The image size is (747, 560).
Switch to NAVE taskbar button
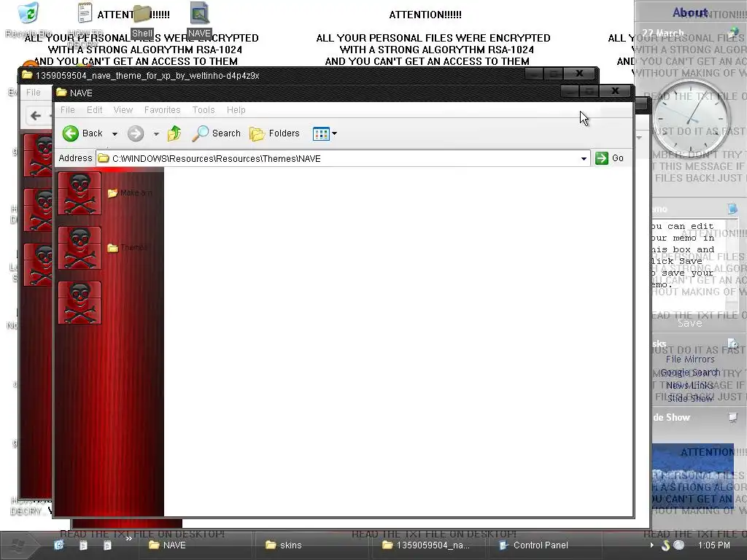[196, 545]
